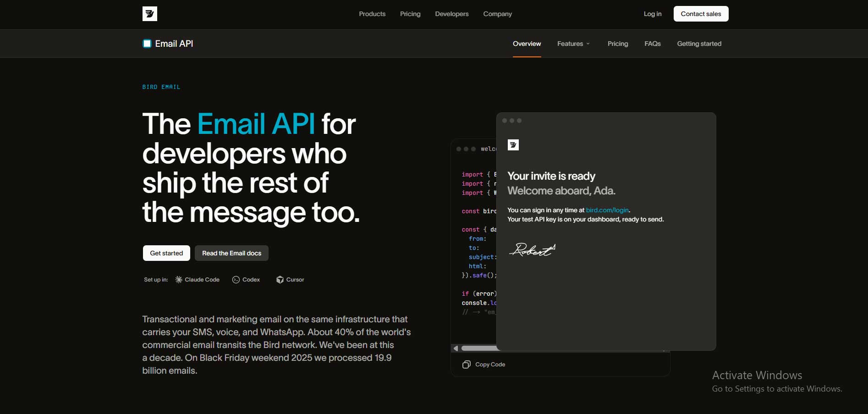
Task: Click the 'Welcome aboard, Ada.' text
Action: pyautogui.click(x=561, y=191)
